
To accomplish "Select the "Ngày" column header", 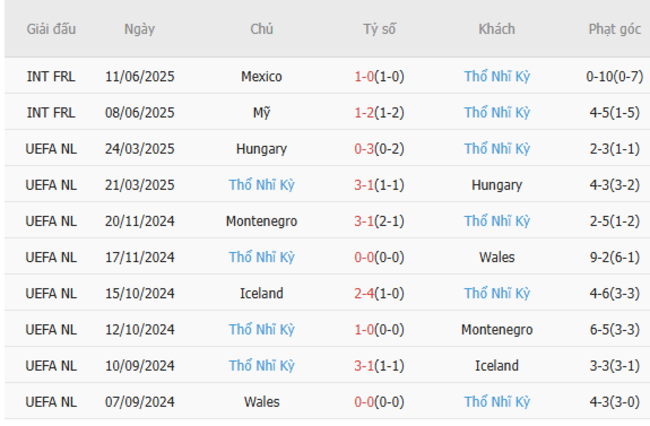I will (x=140, y=29).
